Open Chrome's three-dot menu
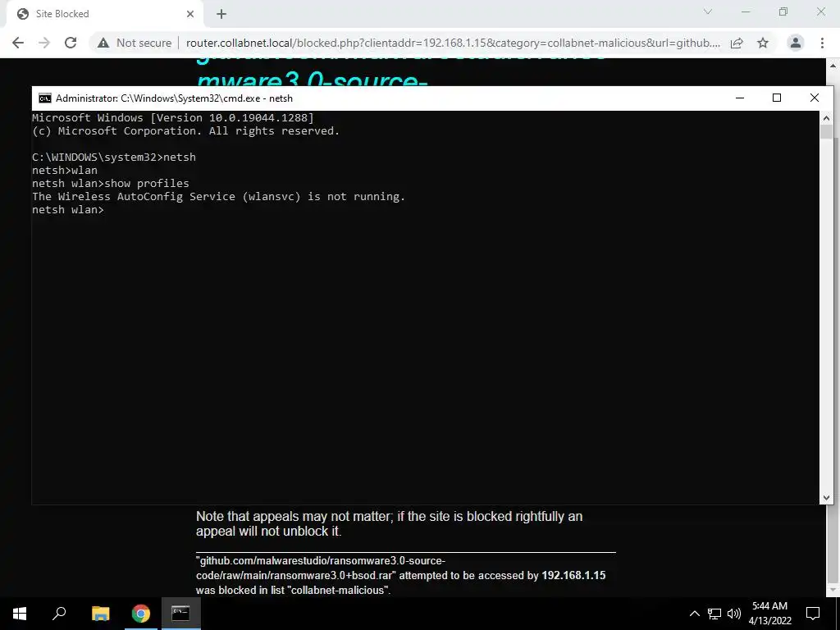This screenshot has height=630, width=840. (x=822, y=43)
